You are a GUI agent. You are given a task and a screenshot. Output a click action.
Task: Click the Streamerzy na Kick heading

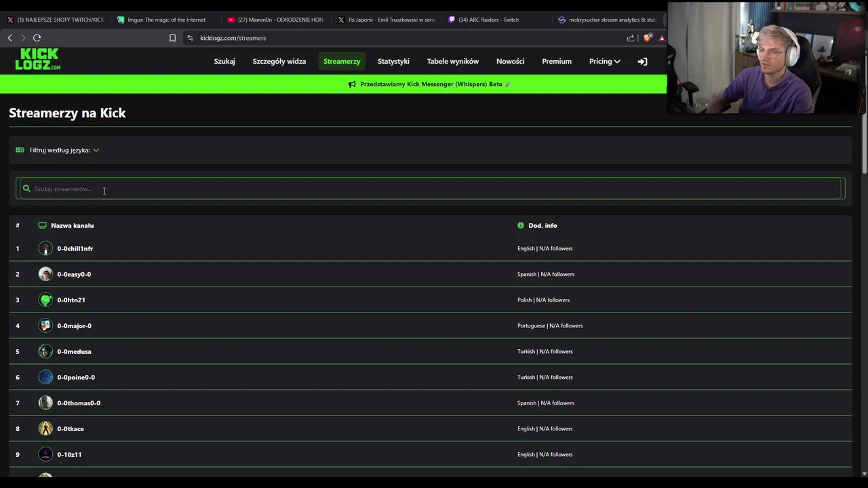tap(67, 113)
